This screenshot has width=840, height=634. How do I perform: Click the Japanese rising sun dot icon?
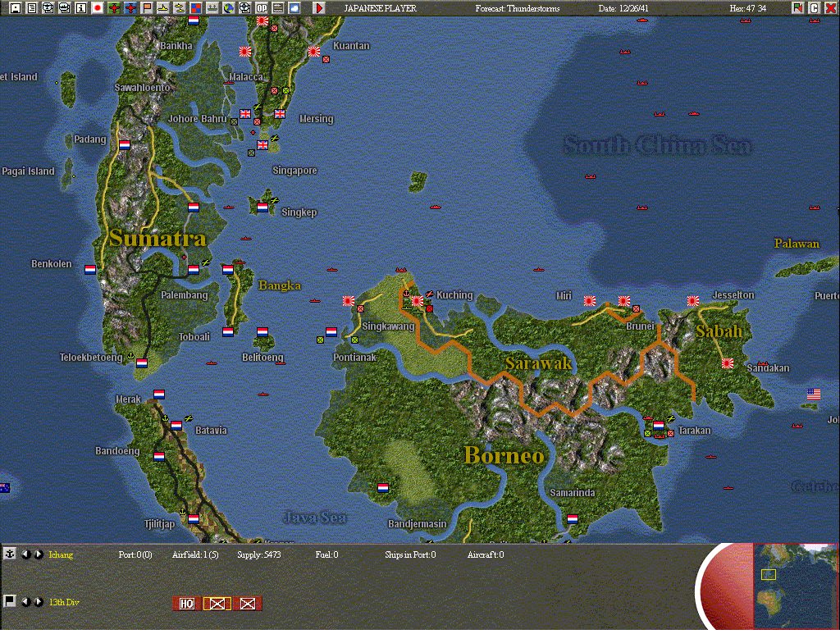pos(98,8)
